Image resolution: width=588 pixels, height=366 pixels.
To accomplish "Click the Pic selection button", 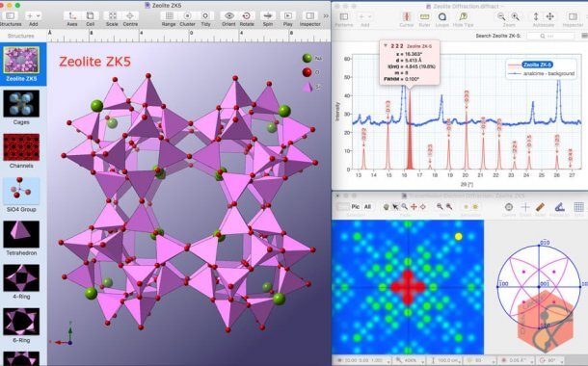I will click(x=355, y=206).
